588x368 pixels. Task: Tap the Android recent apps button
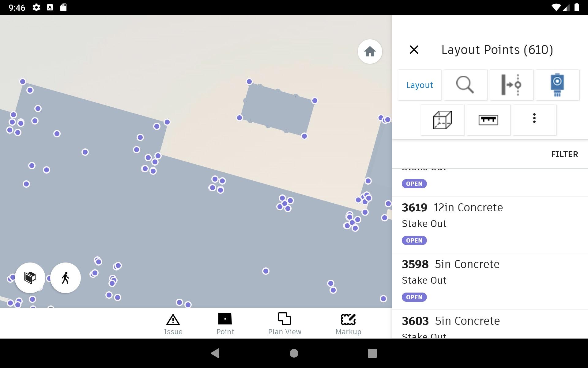372,353
